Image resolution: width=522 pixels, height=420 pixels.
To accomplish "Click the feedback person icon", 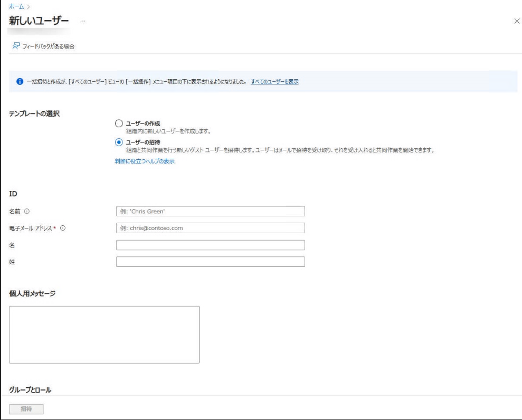I will click(16, 46).
